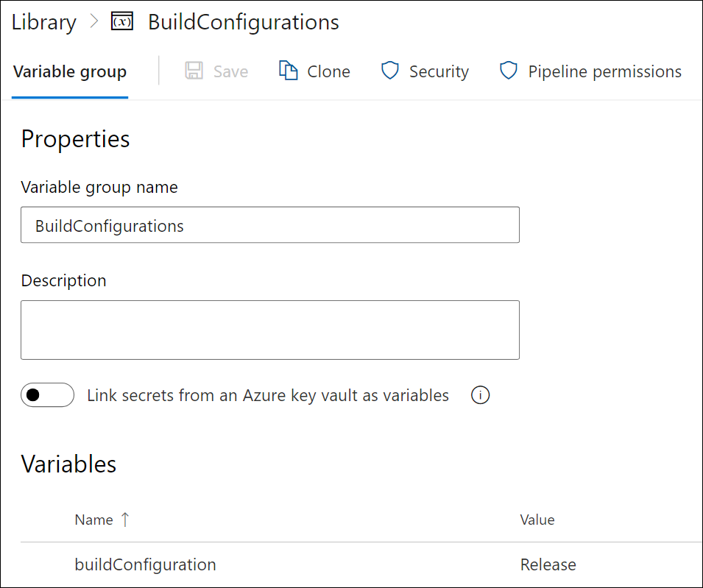
Task: Open Pipeline permissions
Action: [x=605, y=71]
